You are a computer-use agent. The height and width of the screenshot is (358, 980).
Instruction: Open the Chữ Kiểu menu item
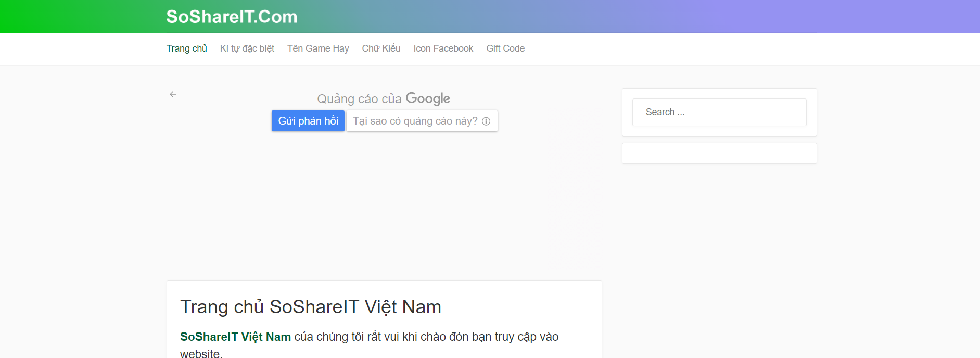click(x=381, y=48)
